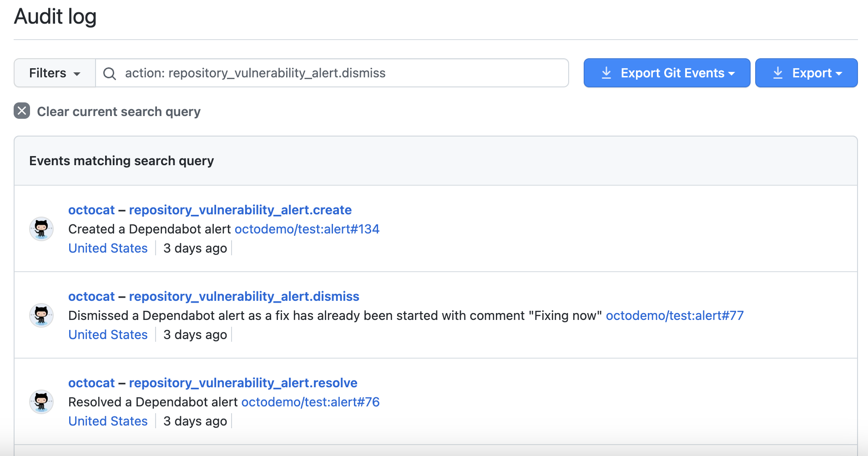Screen dimensions: 868x456
Task: Open the repository_vulnerability_alert.create event link
Action: click(x=240, y=210)
